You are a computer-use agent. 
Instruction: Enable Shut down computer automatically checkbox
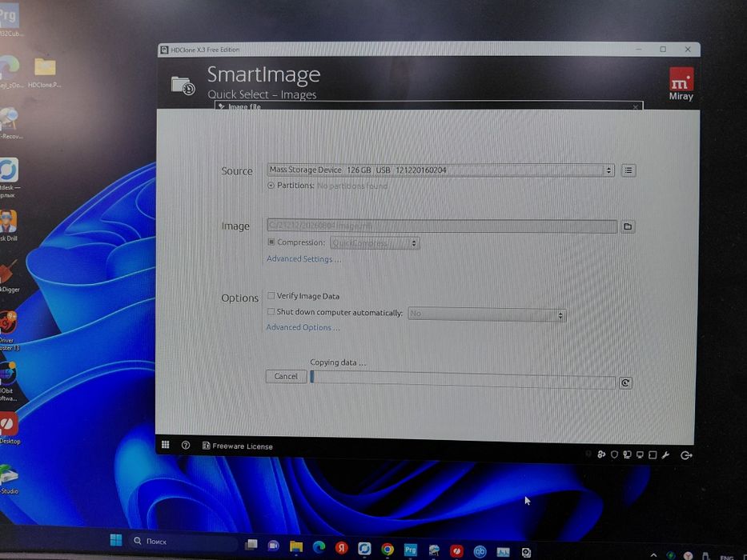271,312
